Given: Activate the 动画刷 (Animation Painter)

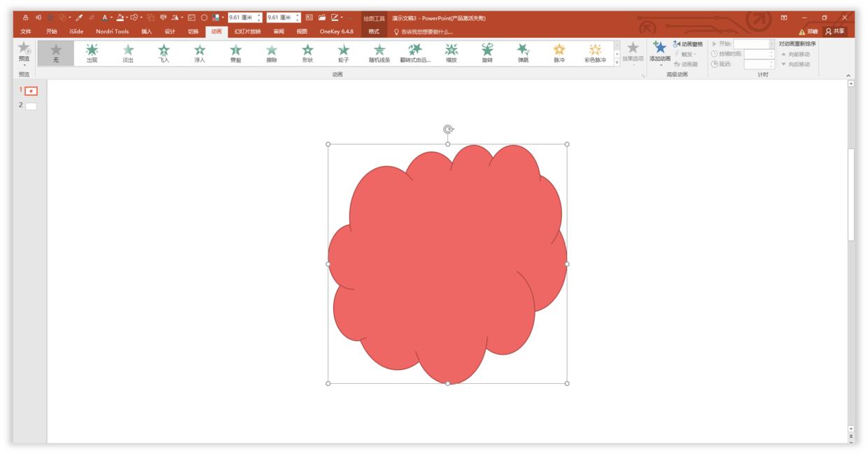Looking at the screenshot, I should click(x=688, y=65).
